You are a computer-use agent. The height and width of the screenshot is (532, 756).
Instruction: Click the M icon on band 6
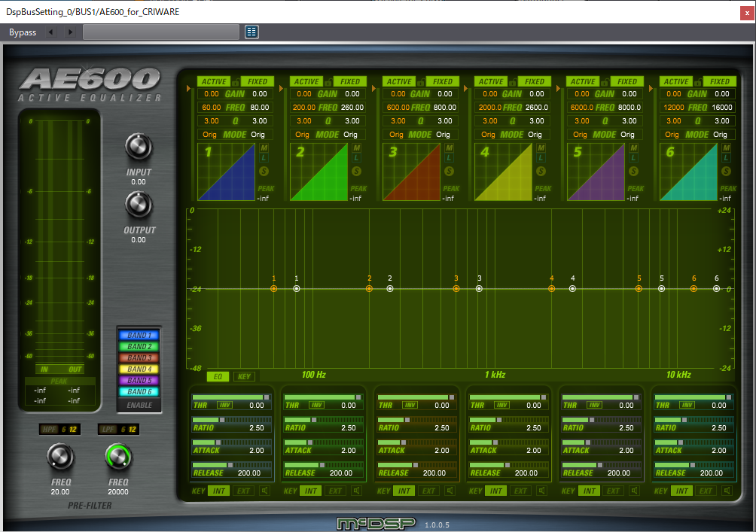pyautogui.click(x=726, y=148)
